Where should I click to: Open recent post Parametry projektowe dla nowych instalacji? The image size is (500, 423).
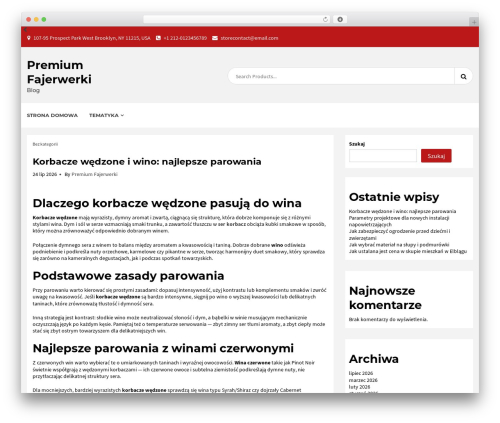click(x=399, y=221)
